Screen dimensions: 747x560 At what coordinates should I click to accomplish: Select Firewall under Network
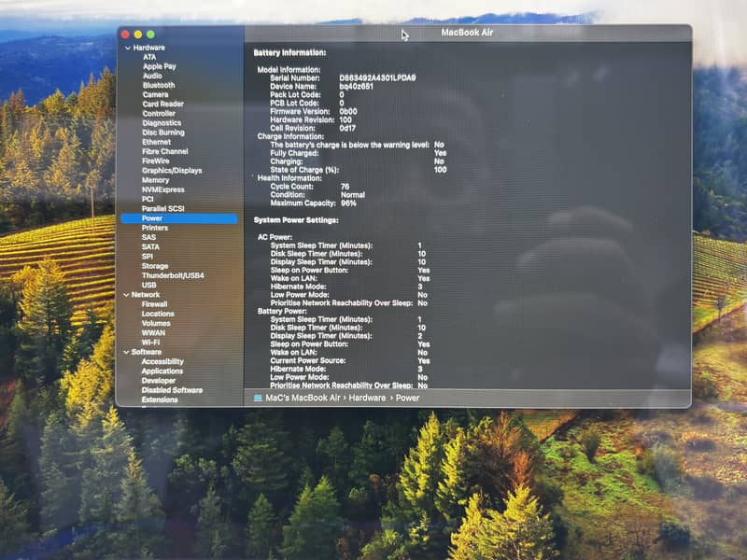point(154,304)
